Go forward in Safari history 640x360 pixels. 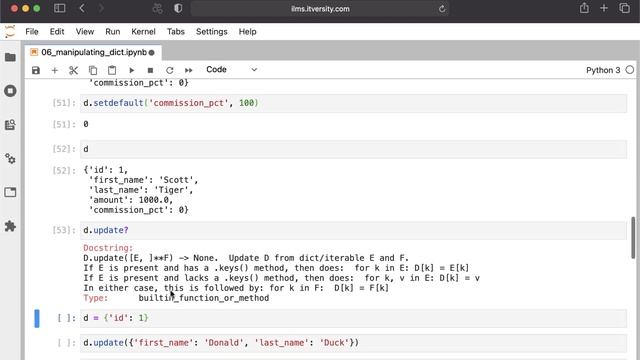(x=101, y=8)
